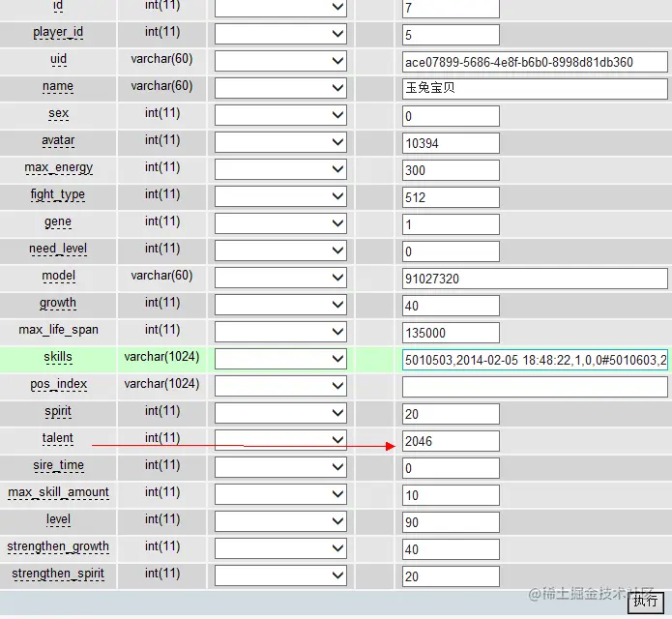This screenshot has width=672, height=619.
Task: Edit the avatar value 10394
Action: click(451, 143)
